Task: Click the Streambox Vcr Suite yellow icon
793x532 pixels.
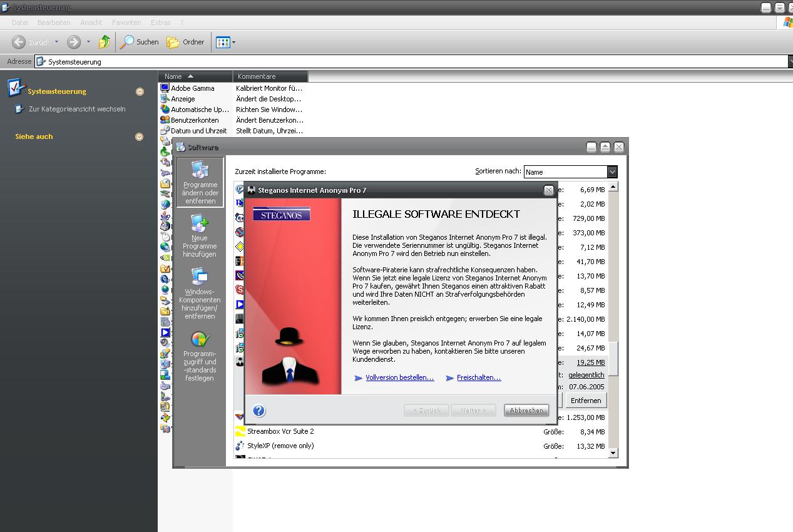Action: coord(240,431)
